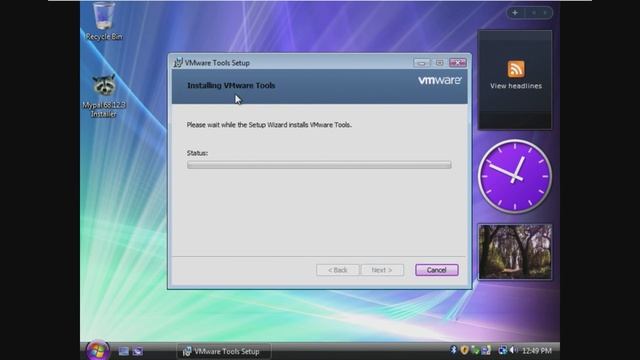Viewport: 640px width, 360px height.
Task: Close the VMware Tools Setup window
Action: (x=458, y=62)
